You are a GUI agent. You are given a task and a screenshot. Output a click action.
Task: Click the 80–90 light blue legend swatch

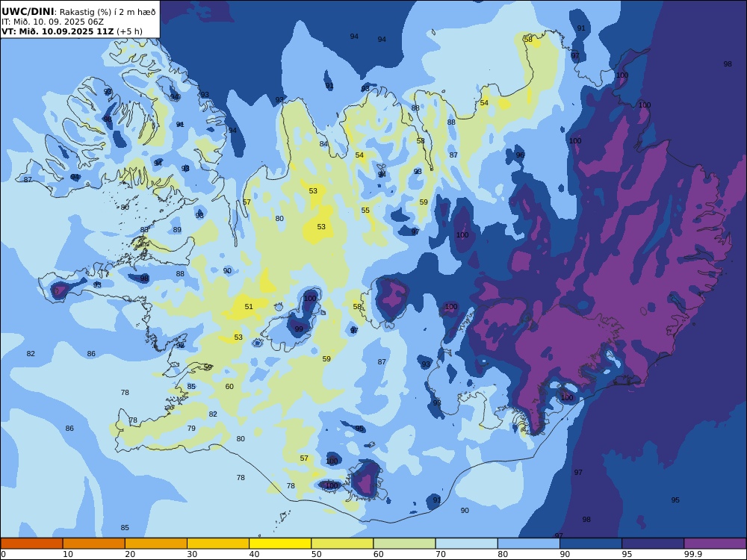[529, 544]
